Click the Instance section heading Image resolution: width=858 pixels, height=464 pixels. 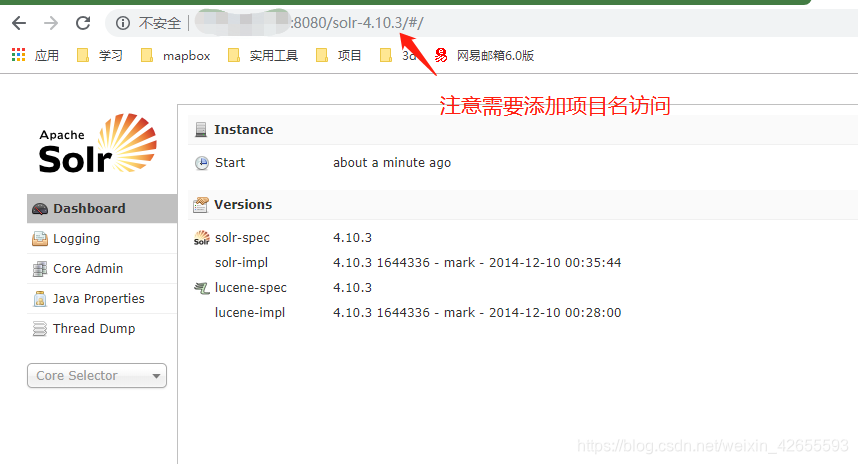[244, 130]
